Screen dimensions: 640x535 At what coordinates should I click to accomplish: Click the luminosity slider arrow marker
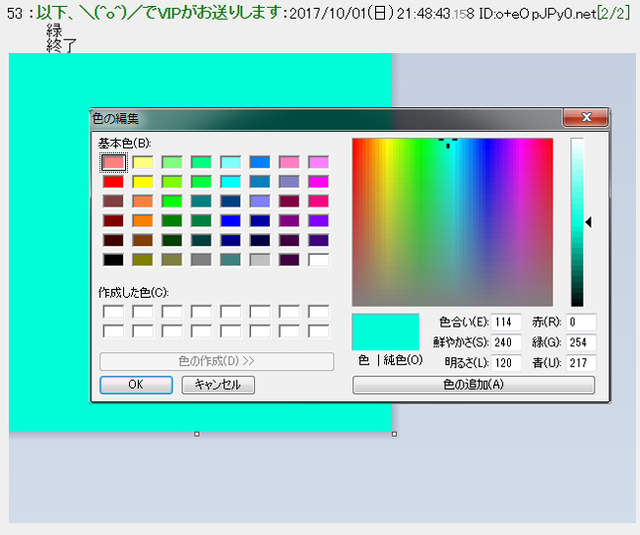point(589,221)
